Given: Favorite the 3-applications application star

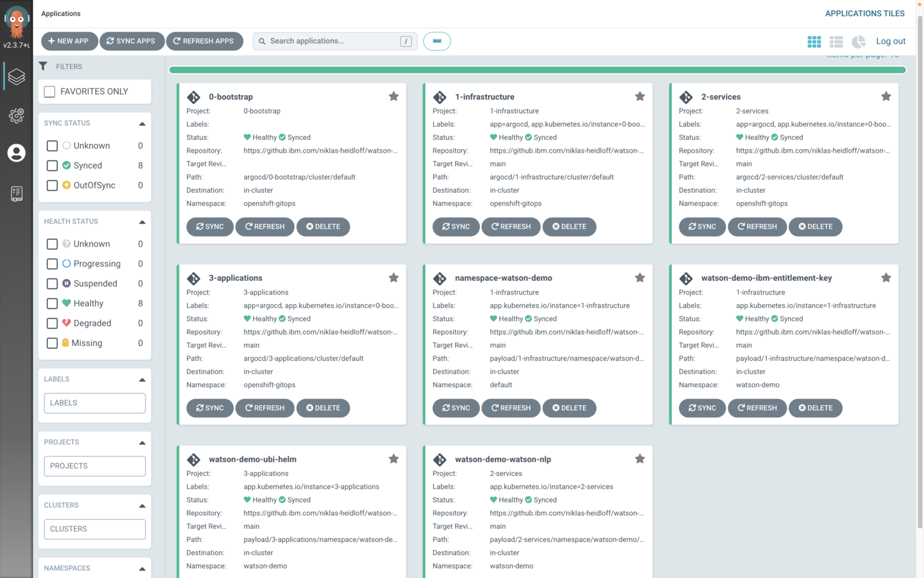Looking at the screenshot, I should click(394, 278).
